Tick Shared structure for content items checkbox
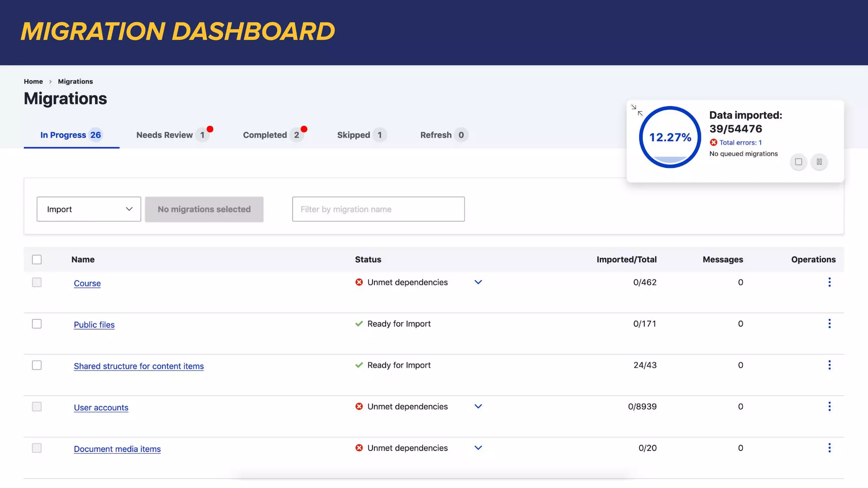 coord(37,365)
